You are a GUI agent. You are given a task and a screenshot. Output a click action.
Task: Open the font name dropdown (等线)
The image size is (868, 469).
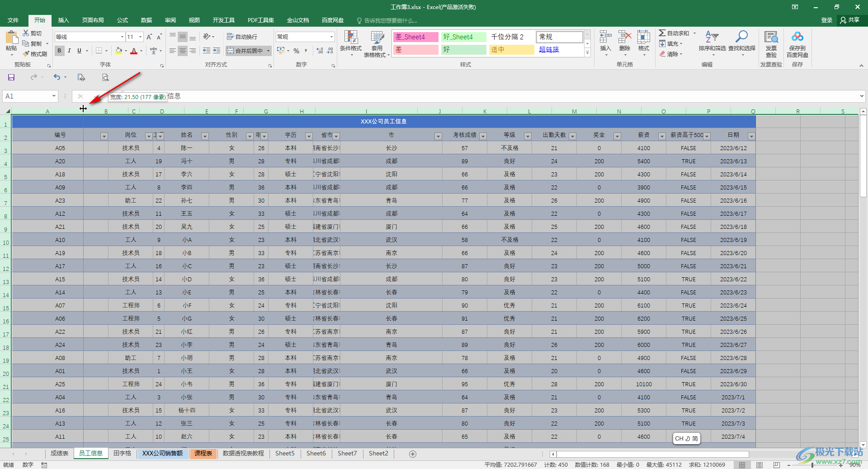click(x=122, y=37)
